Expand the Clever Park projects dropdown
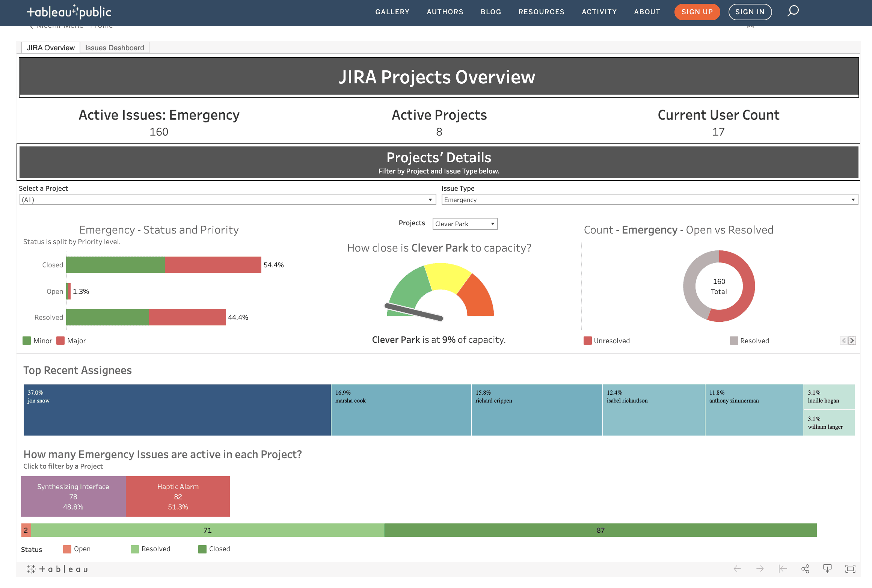The width and height of the screenshot is (872, 588). tap(492, 223)
